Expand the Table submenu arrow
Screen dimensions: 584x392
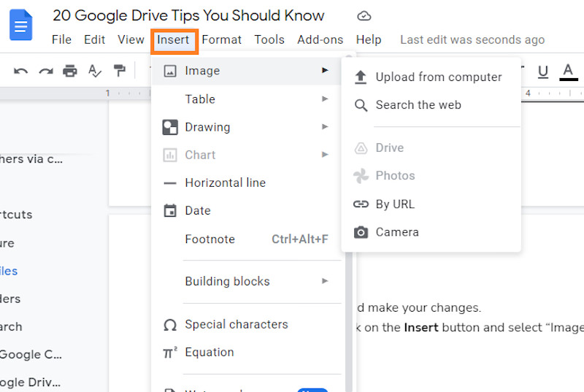(325, 99)
